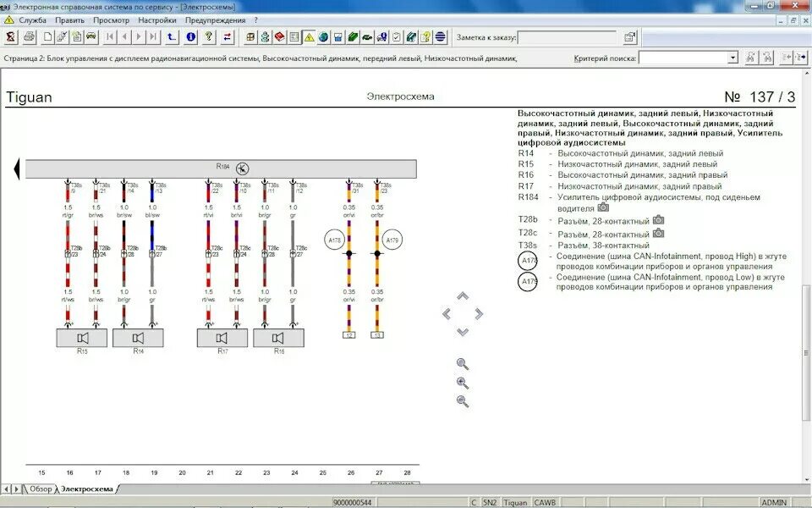Click 'CAWB' engine code in status bar
Image resolution: width=812 pixels, height=508 pixels.
pos(545,502)
